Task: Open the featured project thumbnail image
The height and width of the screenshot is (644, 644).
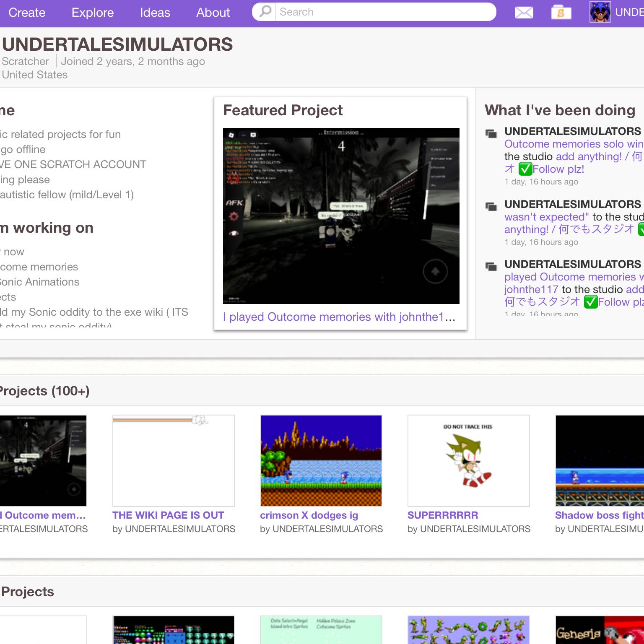Action: [341, 216]
